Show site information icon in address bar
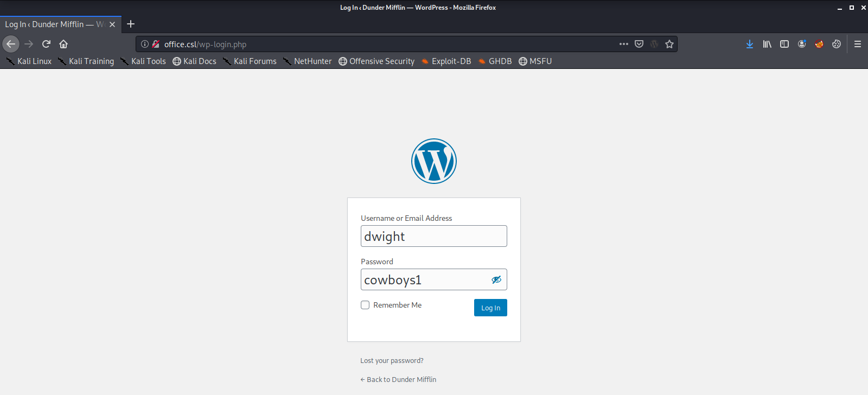The height and width of the screenshot is (395, 868). 145,44
